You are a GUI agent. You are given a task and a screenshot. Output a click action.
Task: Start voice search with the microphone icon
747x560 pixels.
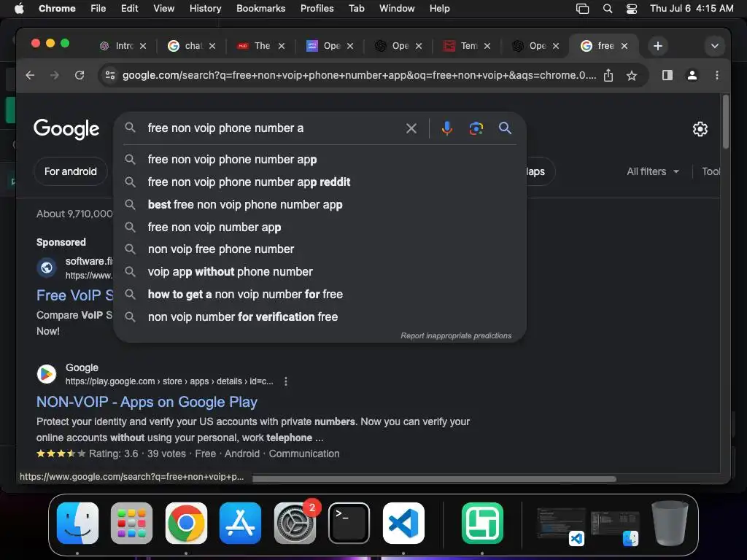click(447, 128)
